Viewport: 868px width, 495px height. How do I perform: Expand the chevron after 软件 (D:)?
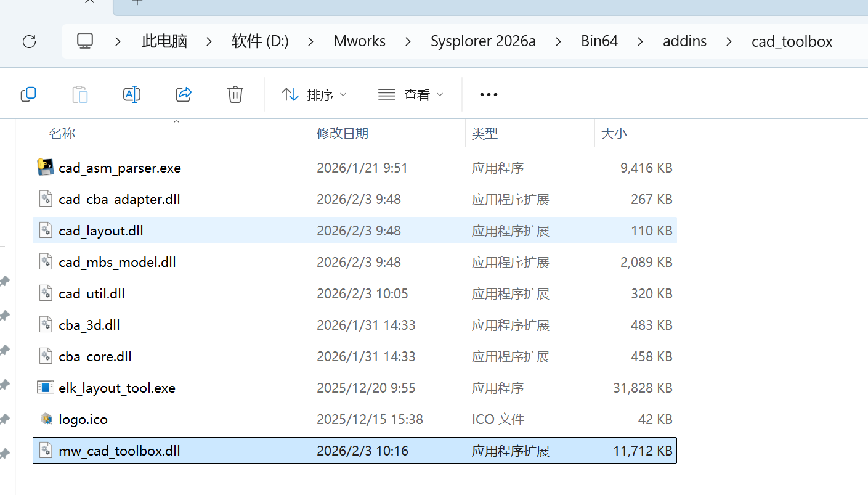(310, 41)
